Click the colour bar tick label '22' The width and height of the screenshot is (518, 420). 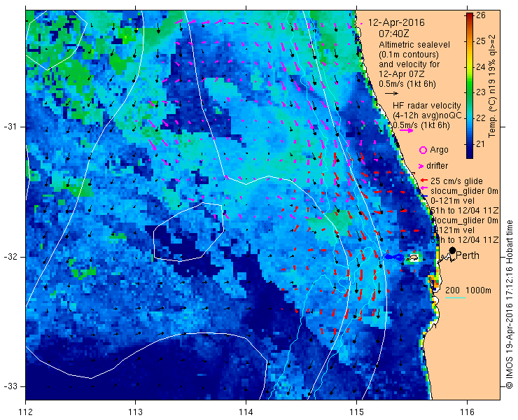click(481, 118)
